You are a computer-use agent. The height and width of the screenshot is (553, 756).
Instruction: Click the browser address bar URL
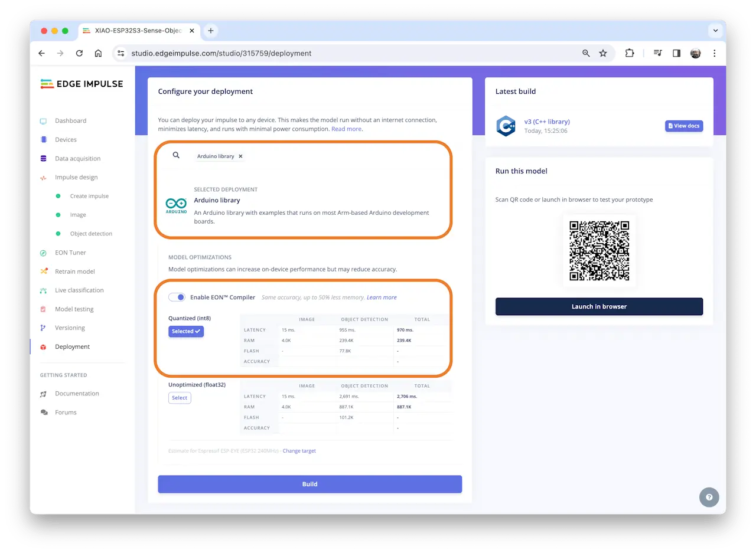[x=221, y=53]
